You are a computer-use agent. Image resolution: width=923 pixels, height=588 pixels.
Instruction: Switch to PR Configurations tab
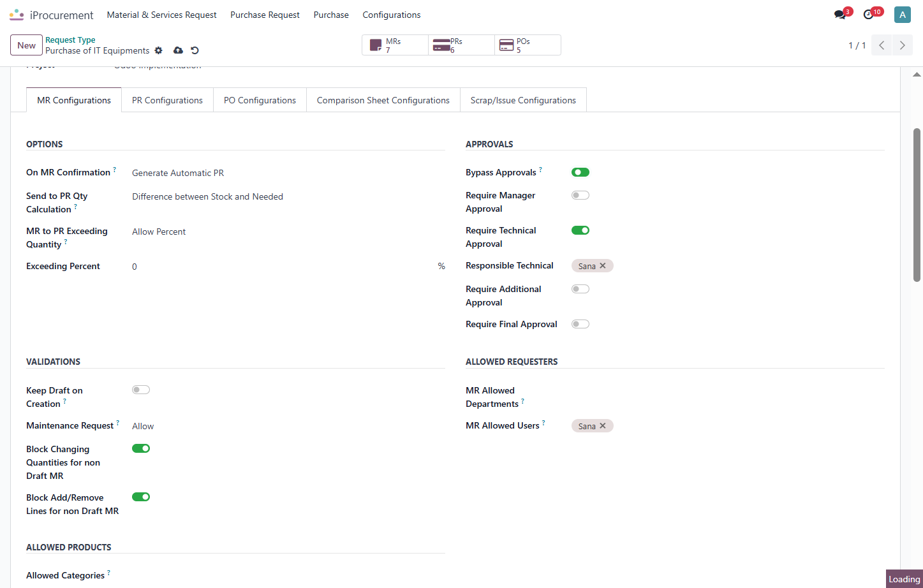click(x=167, y=100)
